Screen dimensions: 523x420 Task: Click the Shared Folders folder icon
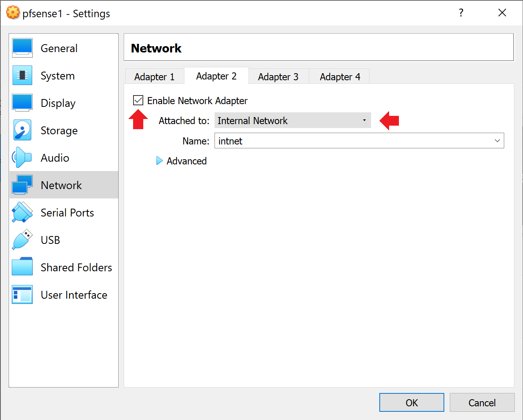(22, 267)
